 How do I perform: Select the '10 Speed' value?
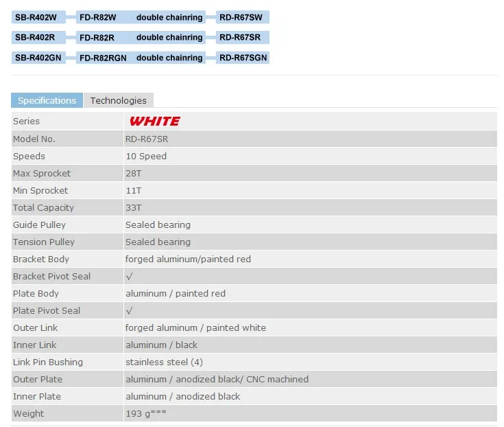coord(146,157)
